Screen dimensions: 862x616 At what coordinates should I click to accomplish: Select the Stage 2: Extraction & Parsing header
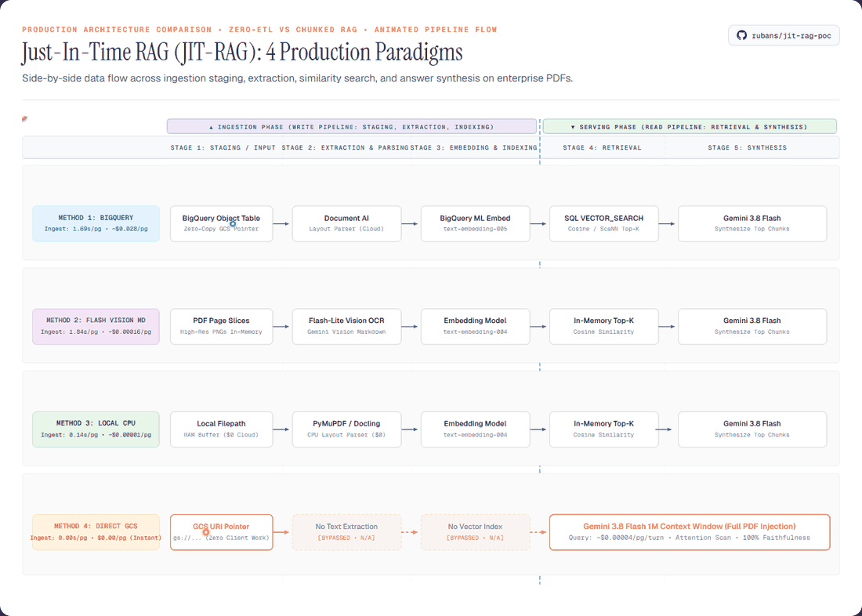345,147
